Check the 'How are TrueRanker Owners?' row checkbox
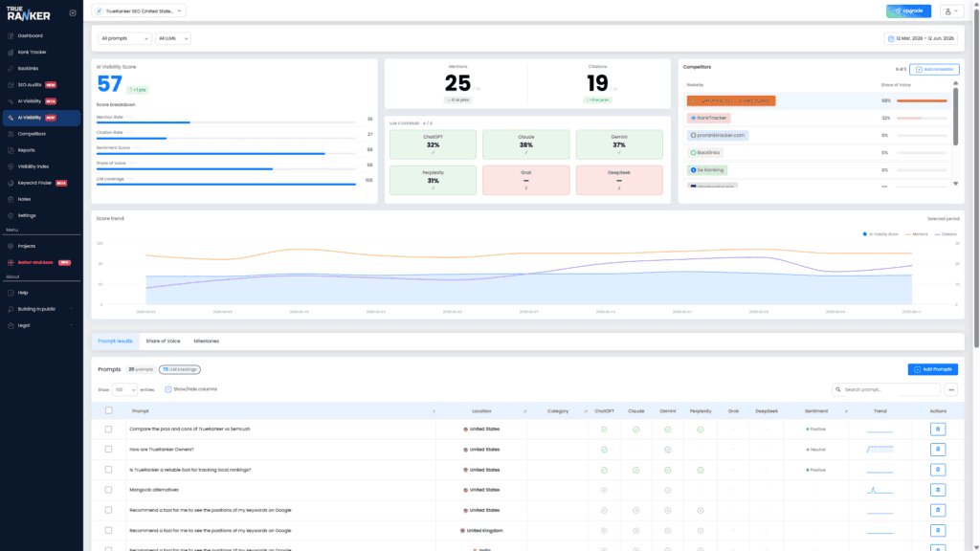 click(x=109, y=450)
